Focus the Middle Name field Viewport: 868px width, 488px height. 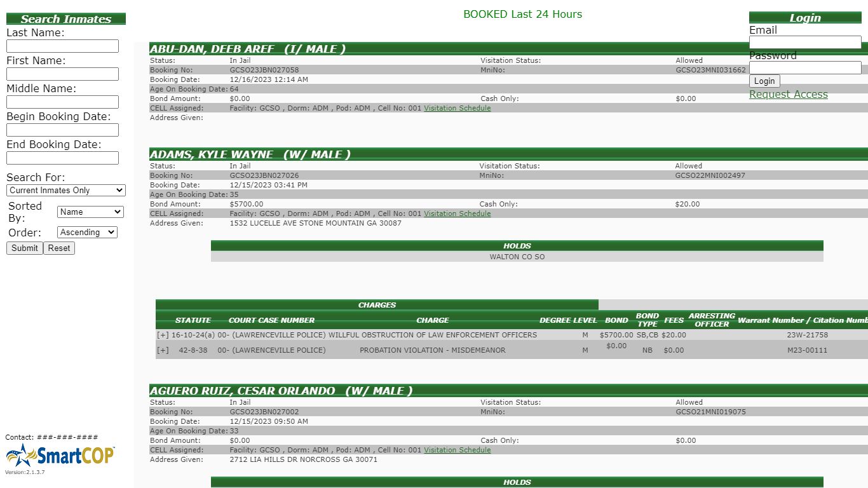click(x=62, y=102)
